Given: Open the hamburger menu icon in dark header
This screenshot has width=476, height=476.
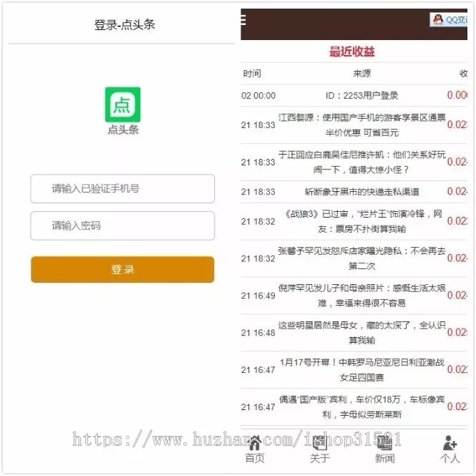Looking at the screenshot, I should (243, 20).
